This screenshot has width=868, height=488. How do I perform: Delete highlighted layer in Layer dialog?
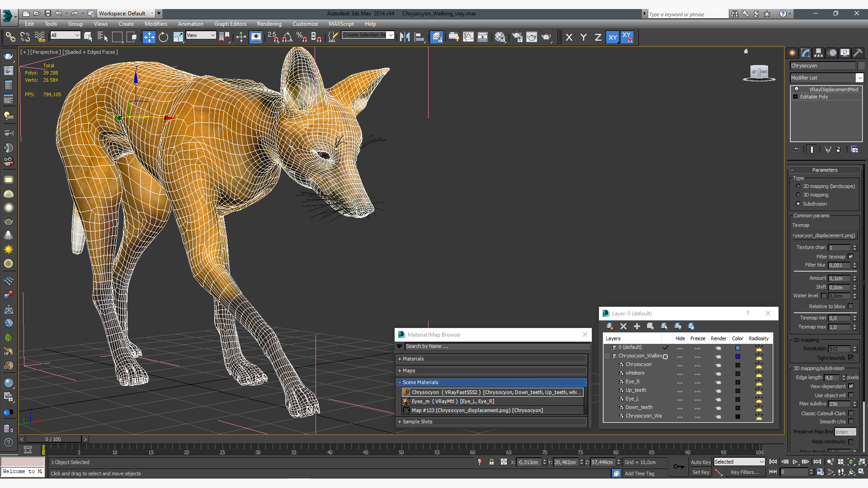[x=623, y=326]
